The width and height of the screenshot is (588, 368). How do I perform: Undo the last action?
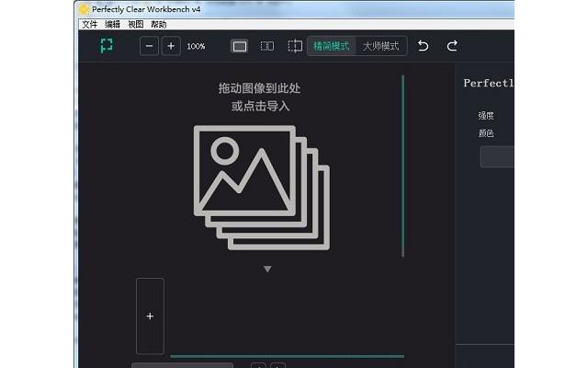coord(423,46)
